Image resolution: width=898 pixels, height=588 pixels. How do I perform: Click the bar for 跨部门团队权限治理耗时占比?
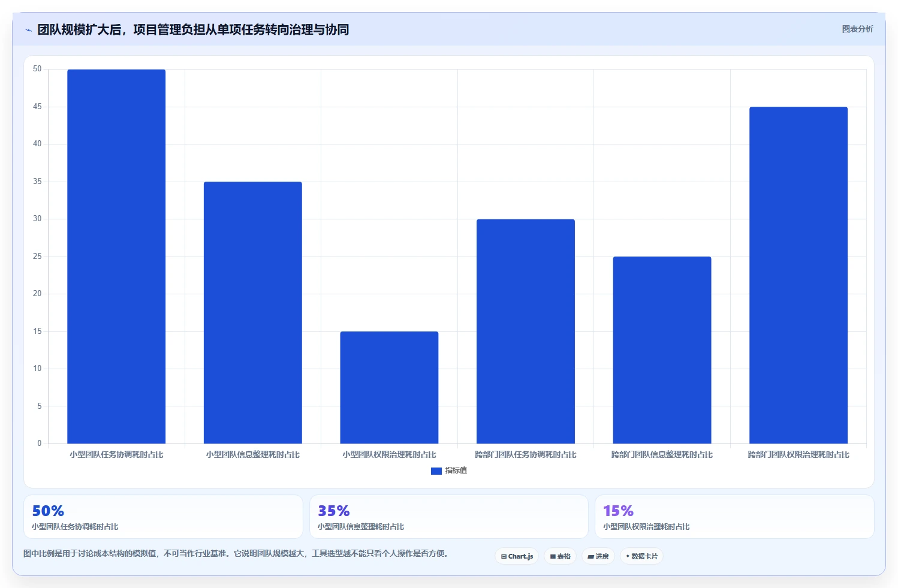(798, 275)
